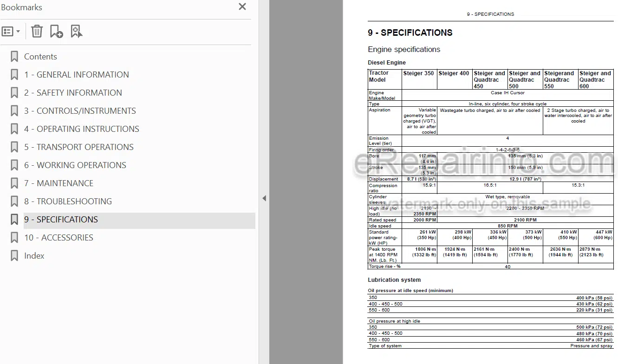618x364 pixels.
Task: Close the Bookmarks panel
Action: pyautogui.click(x=242, y=6)
